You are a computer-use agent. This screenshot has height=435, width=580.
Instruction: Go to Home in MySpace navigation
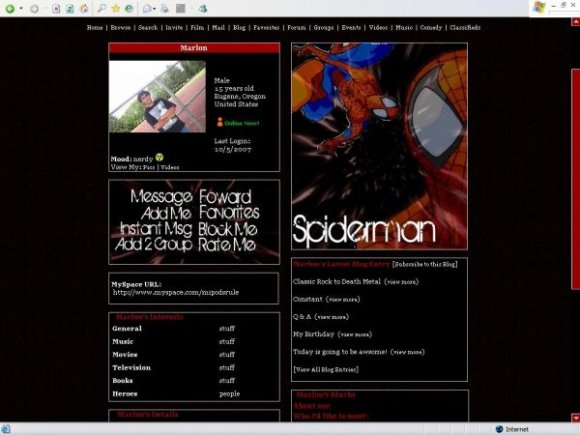[95, 27]
